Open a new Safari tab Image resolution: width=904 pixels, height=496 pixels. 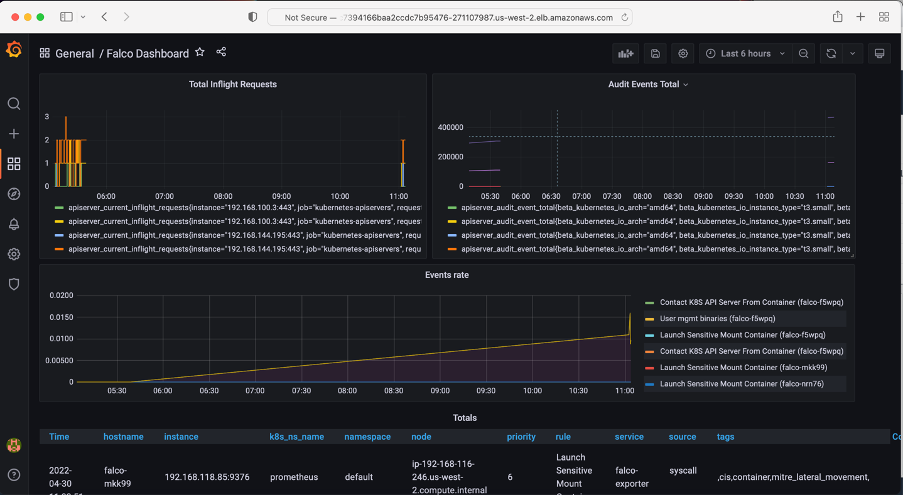click(x=861, y=17)
